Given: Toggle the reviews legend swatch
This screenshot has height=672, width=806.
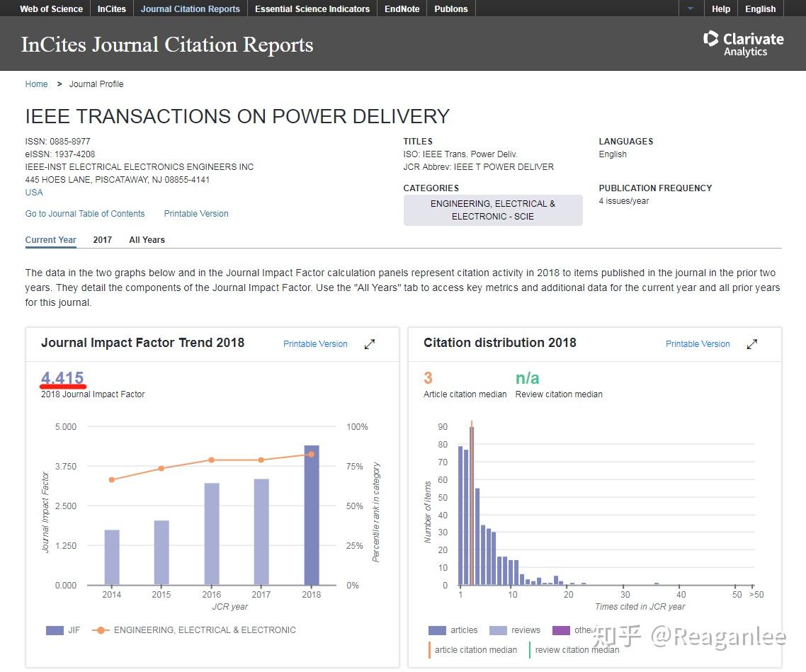Looking at the screenshot, I should tap(499, 630).
